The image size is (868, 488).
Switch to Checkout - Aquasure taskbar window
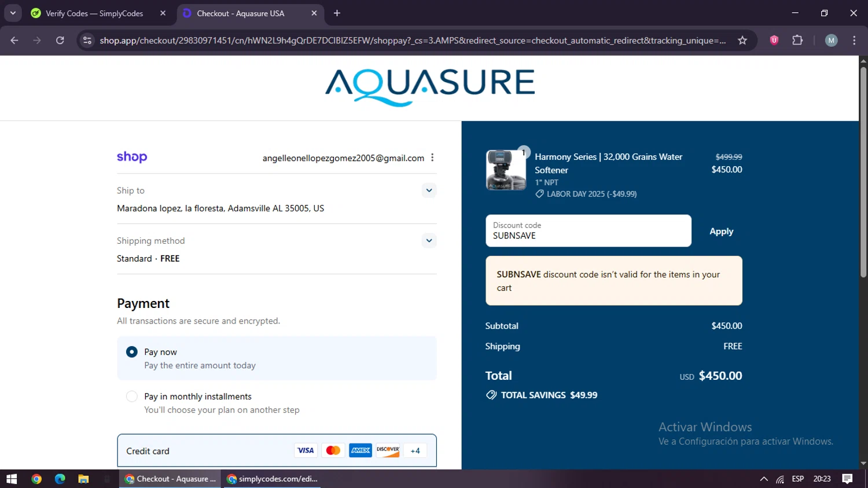(170, 479)
